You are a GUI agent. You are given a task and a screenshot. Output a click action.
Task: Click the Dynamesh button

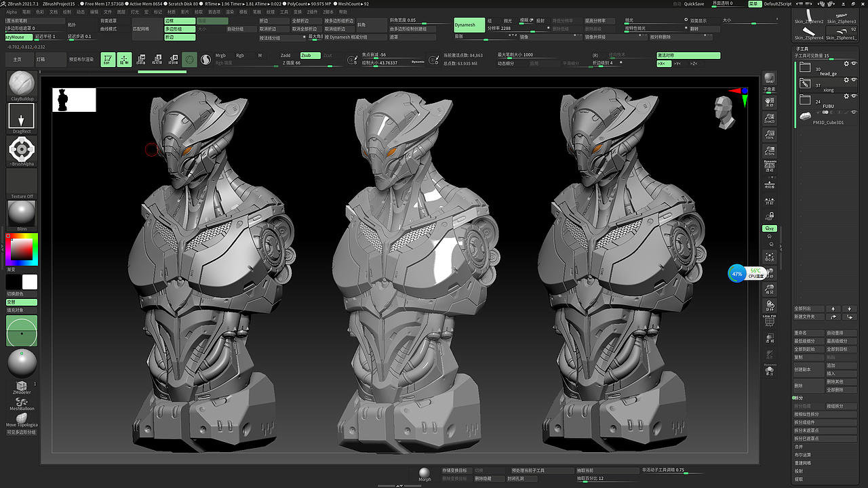(x=468, y=25)
